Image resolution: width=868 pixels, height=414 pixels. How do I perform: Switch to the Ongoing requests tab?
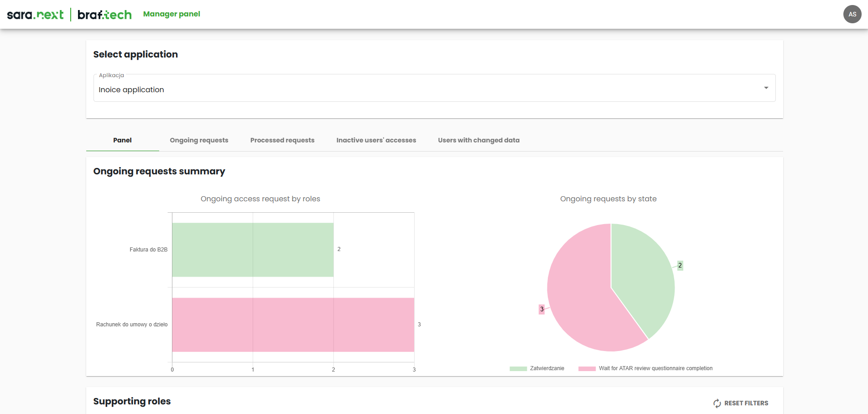(199, 140)
